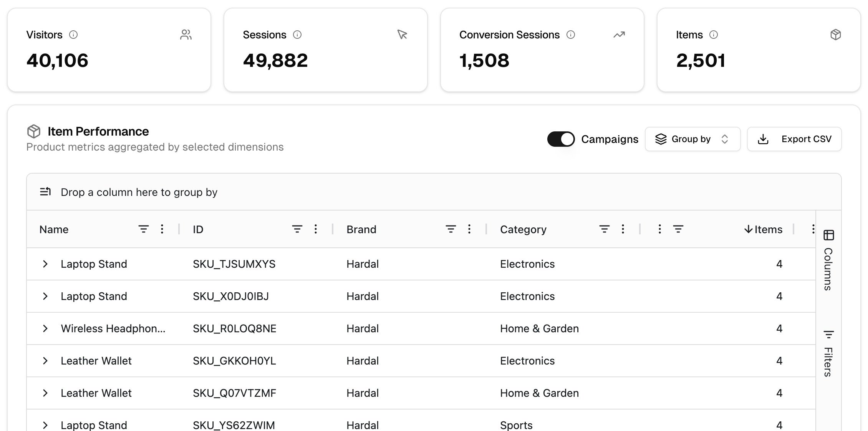Click Home & Garden in SKU_Q07VTZMF row
The image size is (868, 431).
click(x=539, y=393)
